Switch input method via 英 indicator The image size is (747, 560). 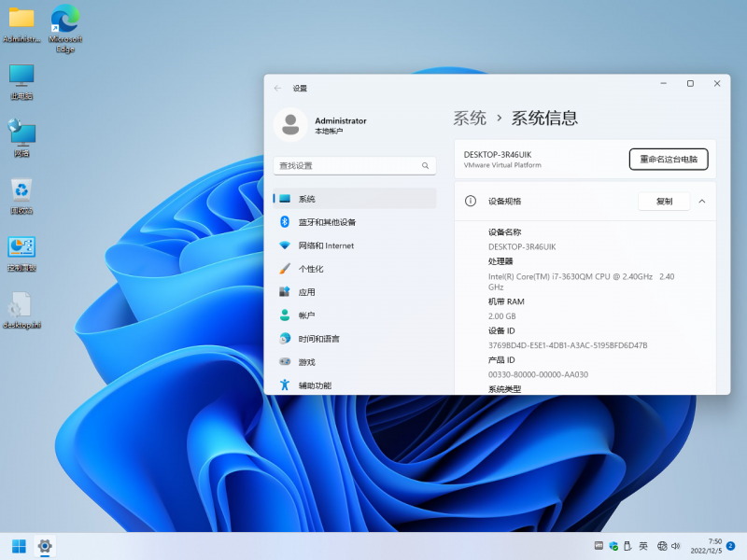pos(643,546)
